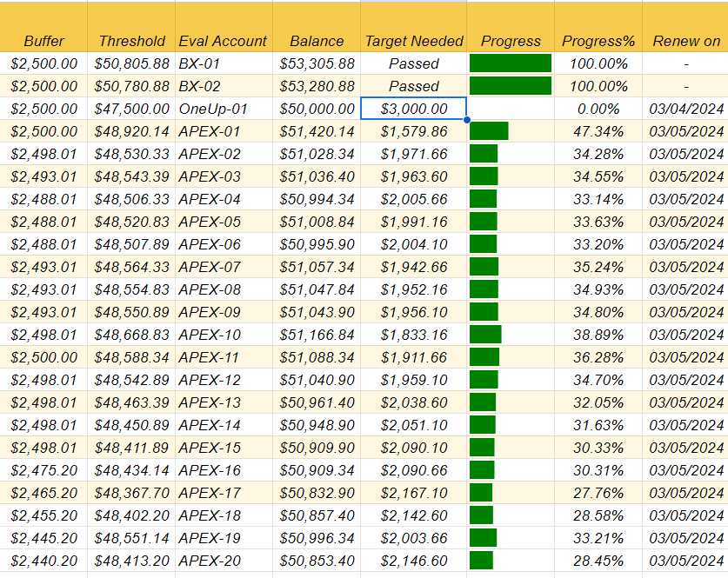This screenshot has height=578, width=728.
Task: Select the OneUp-01 balance cell $50,000.00
Action: pyautogui.click(x=317, y=109)
